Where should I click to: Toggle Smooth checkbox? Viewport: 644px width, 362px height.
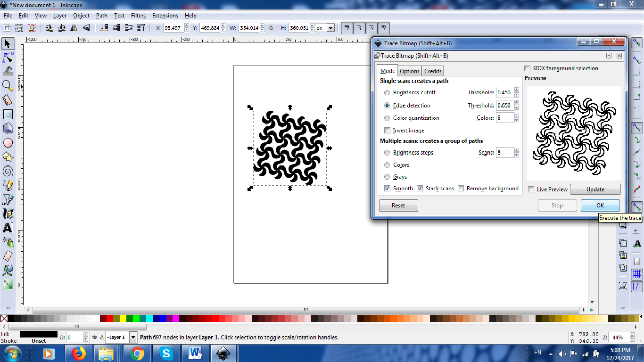(x=387, y=189)
